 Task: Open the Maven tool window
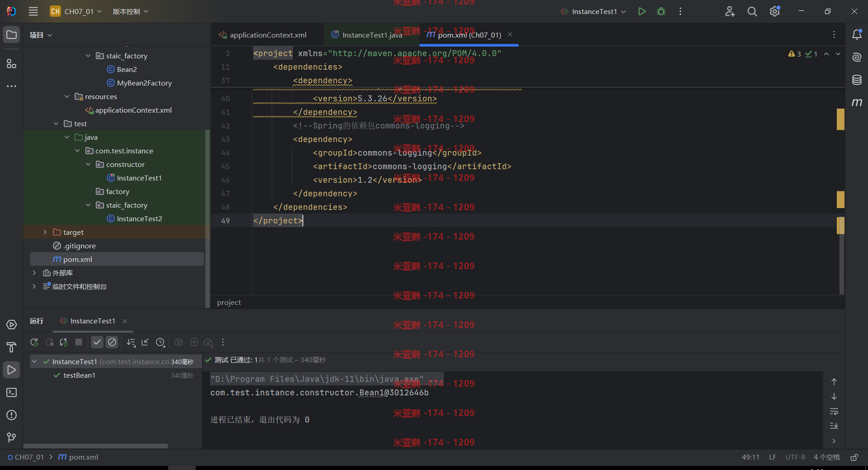tap(857, 103)
